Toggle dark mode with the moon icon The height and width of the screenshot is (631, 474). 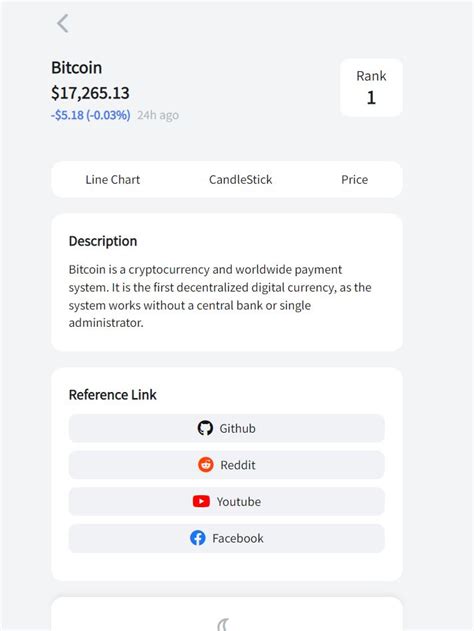click(x=223, y=624)
